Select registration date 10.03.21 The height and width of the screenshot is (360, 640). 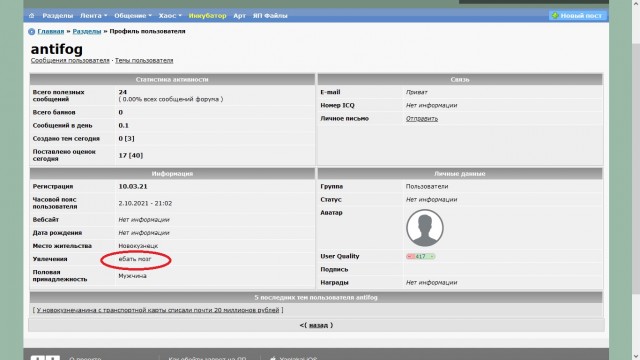133,187
